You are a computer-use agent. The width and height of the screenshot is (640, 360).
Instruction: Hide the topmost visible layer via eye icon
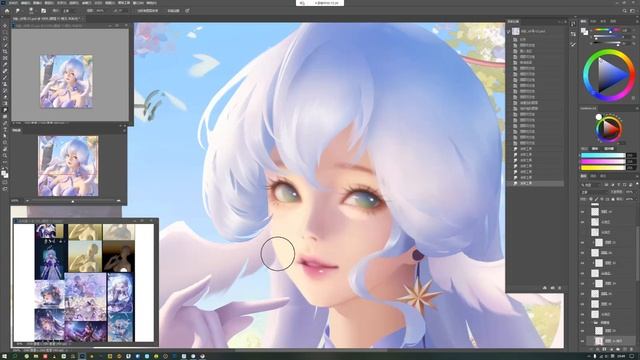pyautogui.click(x=582, y=212)
